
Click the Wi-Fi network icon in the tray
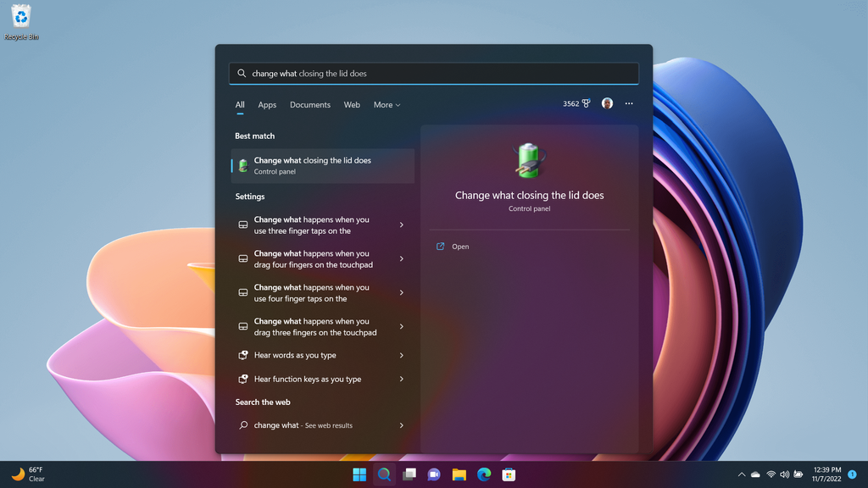pyautogui.click(x=770, y=474)
